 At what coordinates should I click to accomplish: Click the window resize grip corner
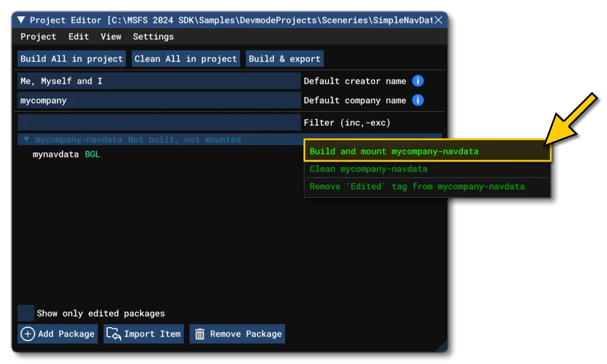[443, 346]
